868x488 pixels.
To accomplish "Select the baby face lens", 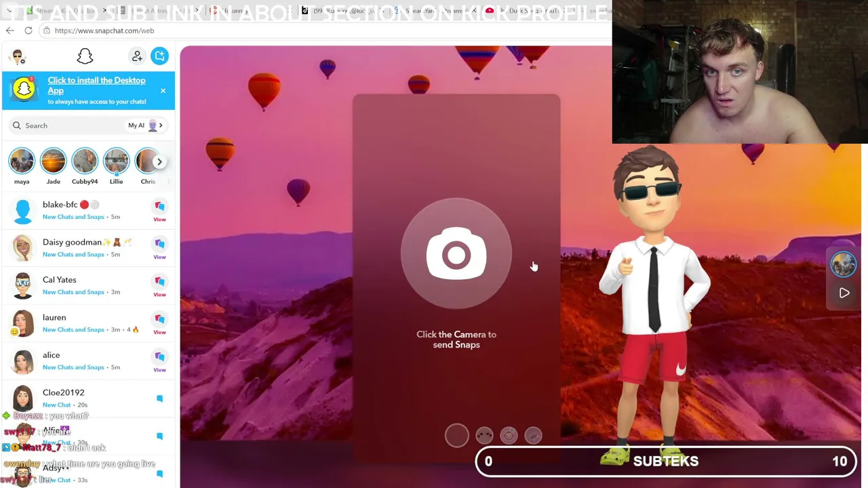I will click(x=509, y=435).
